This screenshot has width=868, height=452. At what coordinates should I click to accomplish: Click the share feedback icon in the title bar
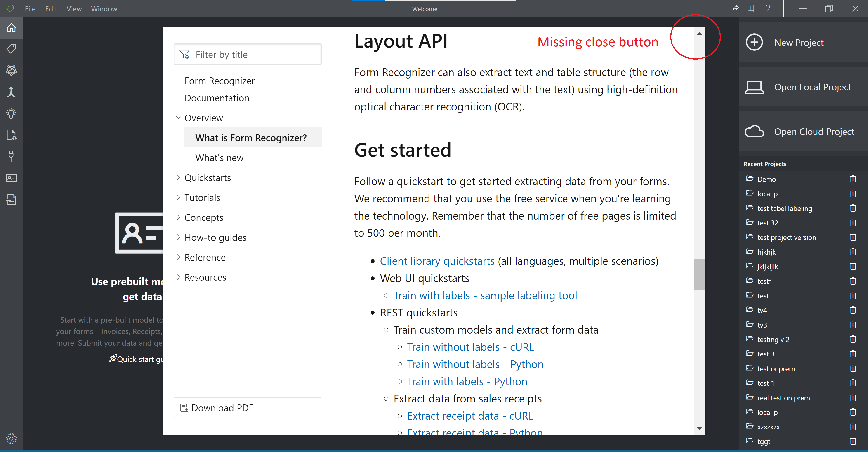735,8
